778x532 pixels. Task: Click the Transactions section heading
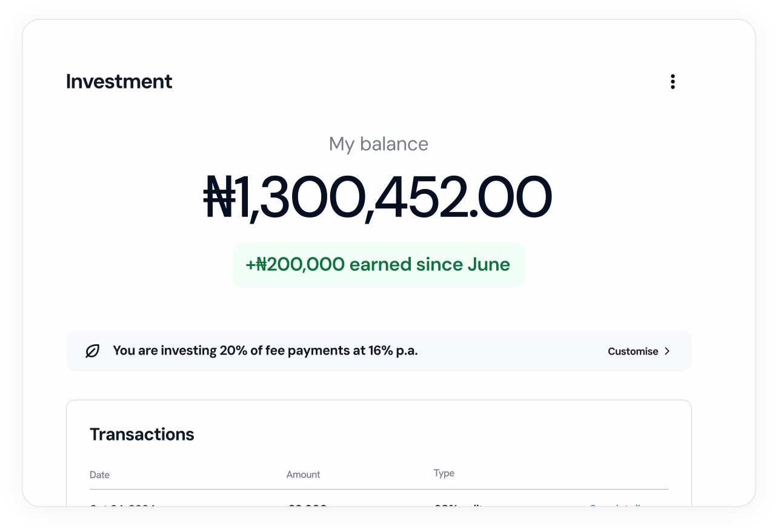click(142, 434)
